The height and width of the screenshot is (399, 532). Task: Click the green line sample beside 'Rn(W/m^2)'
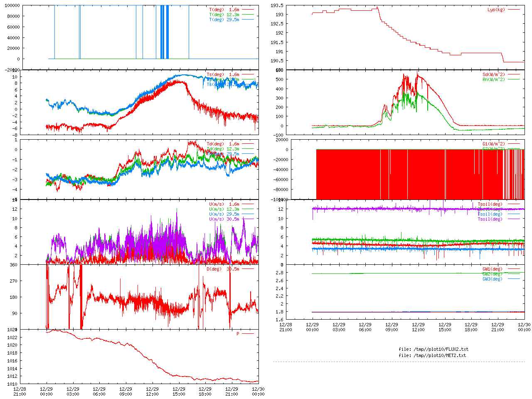pos(514,80)
